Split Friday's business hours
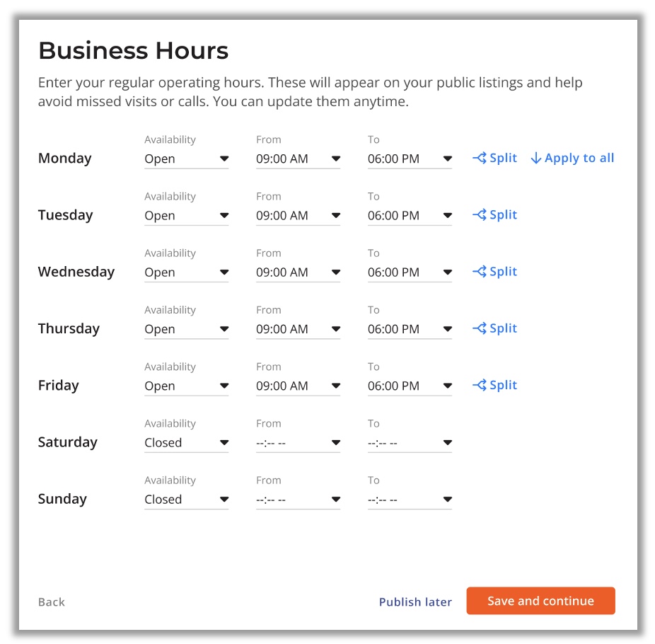This screenshot has width=655, height=644. pos(494,385)
